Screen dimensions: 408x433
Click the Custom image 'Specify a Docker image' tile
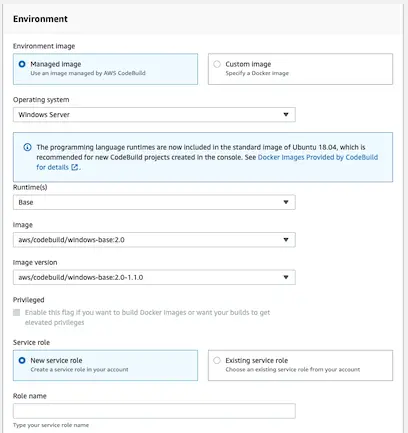[x=300, y=69]
